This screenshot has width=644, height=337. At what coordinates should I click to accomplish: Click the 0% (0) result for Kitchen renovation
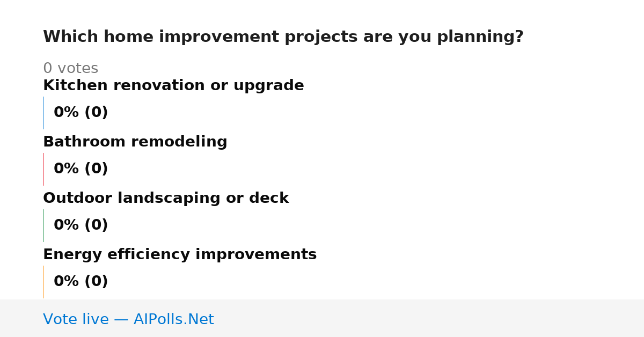pyautogui.click(x=80, y=113)
